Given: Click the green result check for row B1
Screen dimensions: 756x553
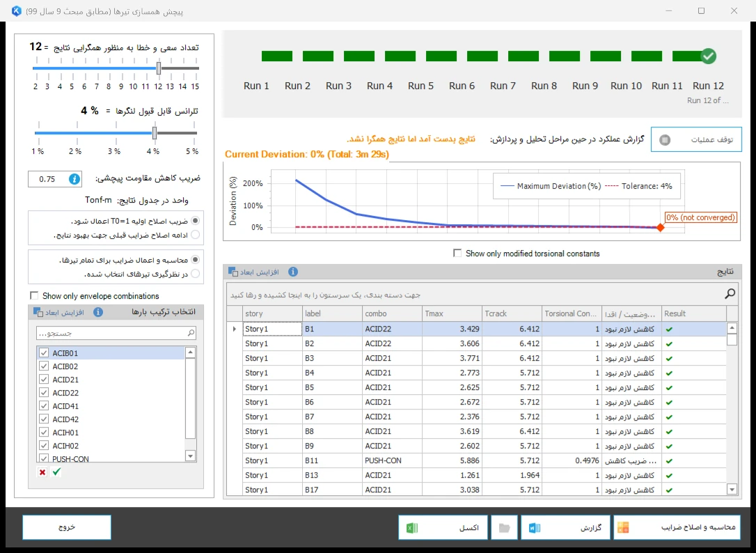Looking at the screenshot, I should 669,329.
